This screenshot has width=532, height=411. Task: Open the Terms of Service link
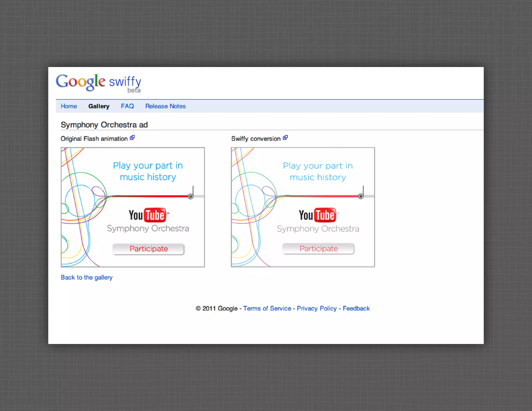(267, 308)
